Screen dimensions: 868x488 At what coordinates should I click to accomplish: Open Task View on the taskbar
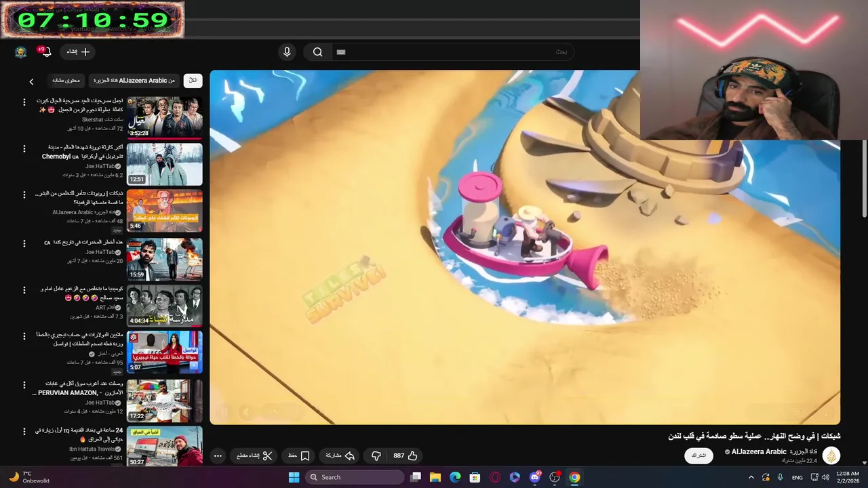[416, 477]
